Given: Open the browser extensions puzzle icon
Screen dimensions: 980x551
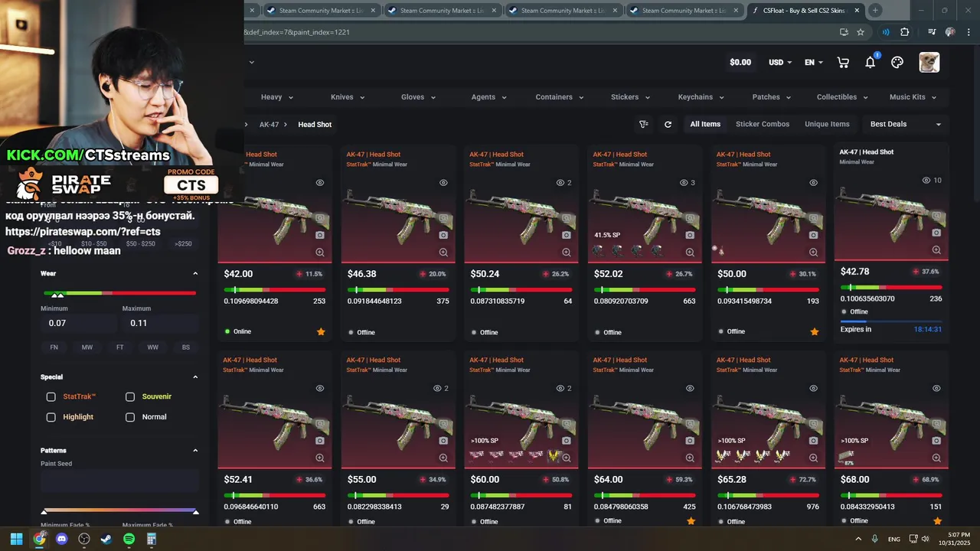Looking at the screenshot, I should point(905,32).
